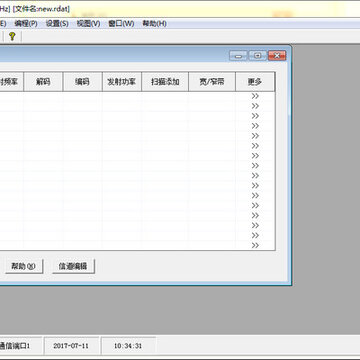The width and height of the screenshot is (360, 360).
Task: Expand the first row's >> more arrow
Action: (255, 96)
